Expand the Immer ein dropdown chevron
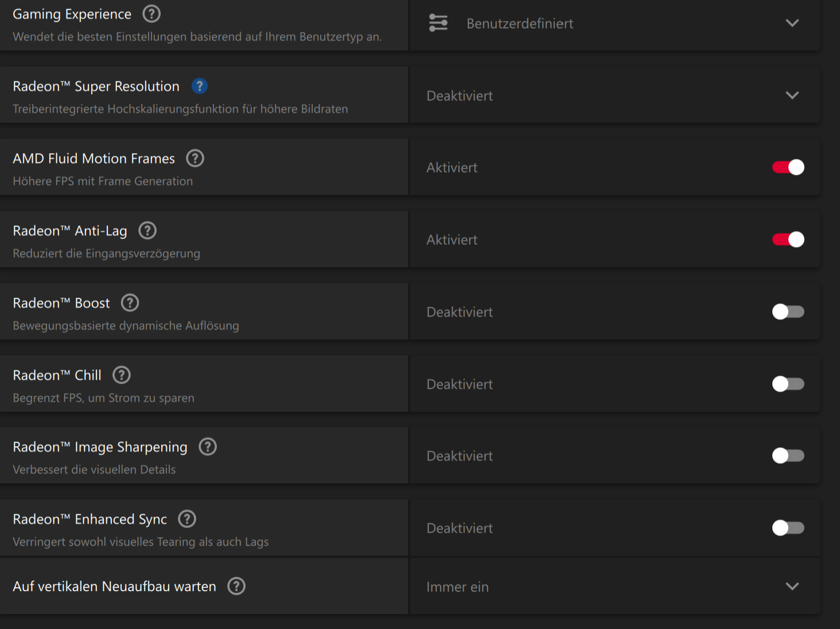 pyautogui.click(x=792, y=587)
